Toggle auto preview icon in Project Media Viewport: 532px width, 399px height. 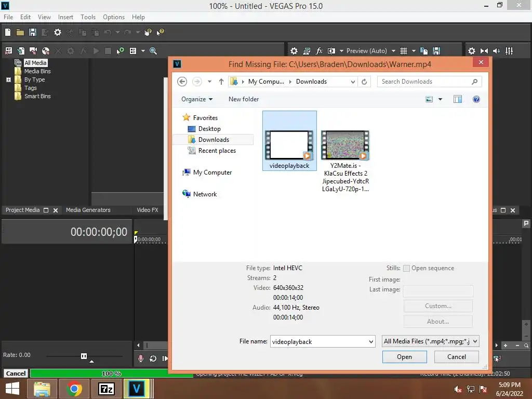[120, 51]
